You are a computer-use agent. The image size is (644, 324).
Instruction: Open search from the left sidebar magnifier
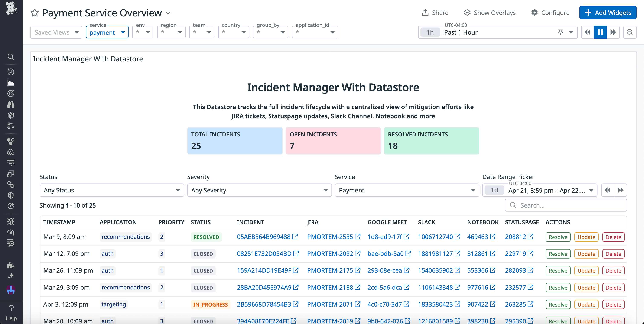click(x=11, y=57)
